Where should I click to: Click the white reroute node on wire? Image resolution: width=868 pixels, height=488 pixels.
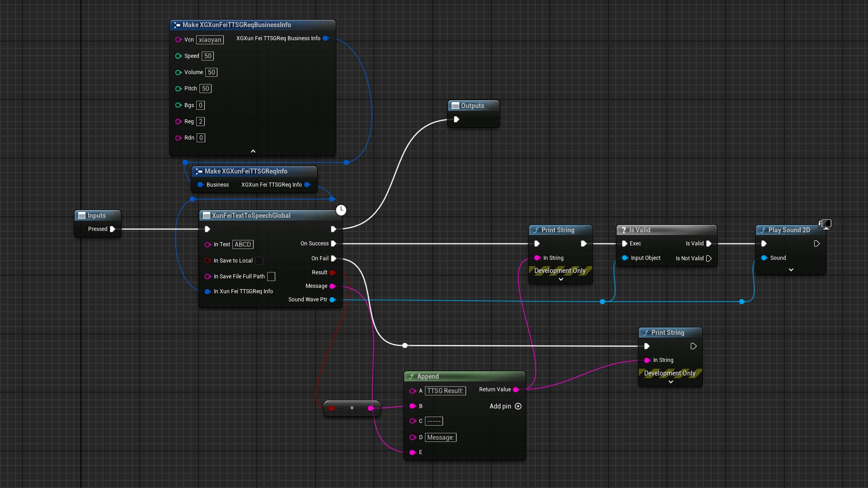click(405, 346)
